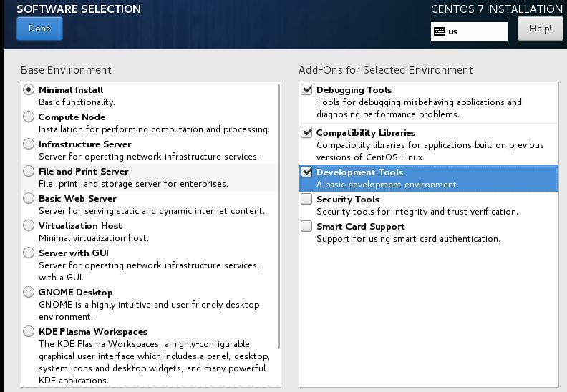Uncheck Development Tools add-on

[x=307, y=172]
